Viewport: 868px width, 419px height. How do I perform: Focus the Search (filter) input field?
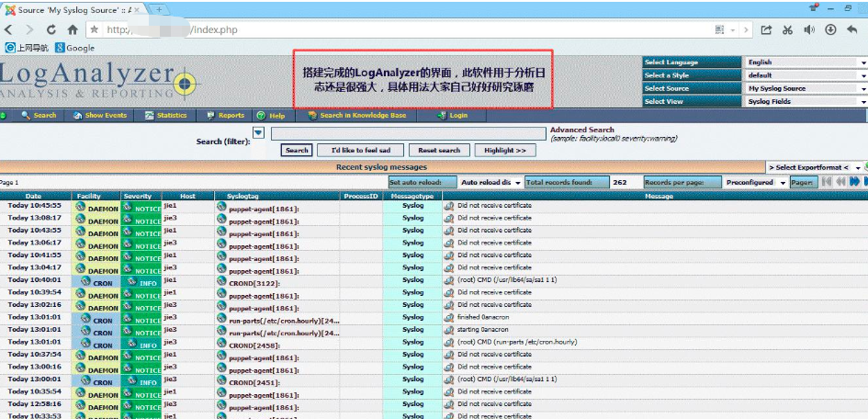(x=408, y=133)
